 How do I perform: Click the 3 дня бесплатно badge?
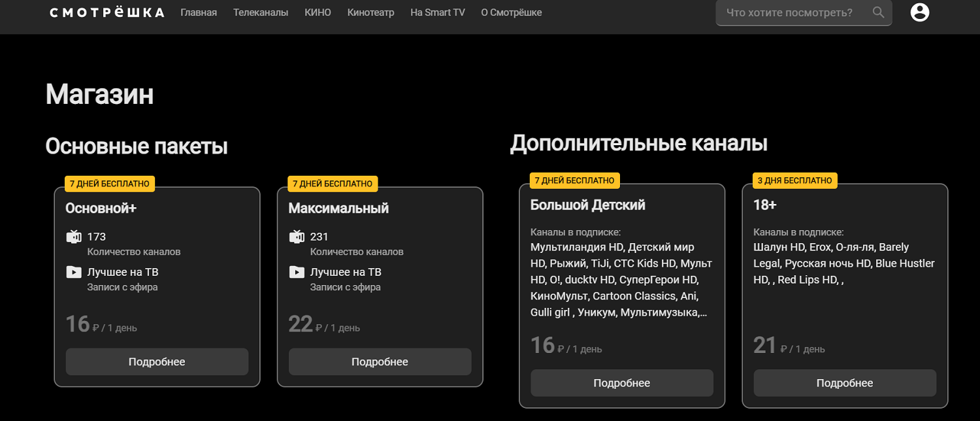pyautogui.click(x=795, y=180)
